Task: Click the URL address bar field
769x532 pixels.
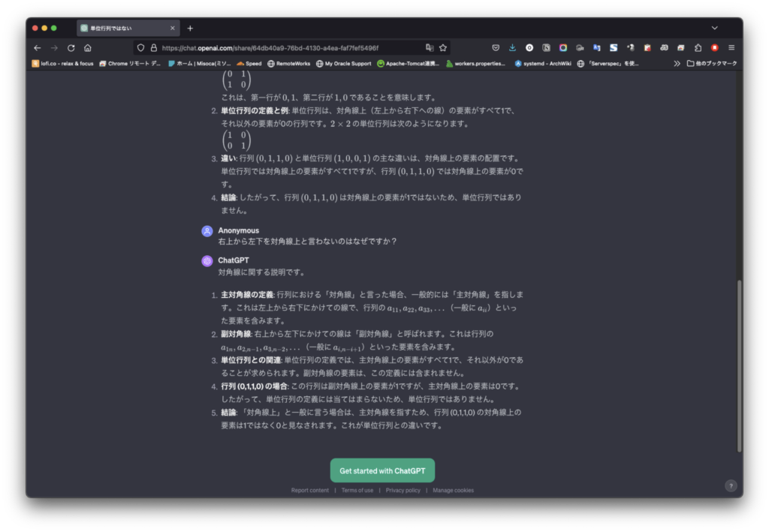Action: pyautogui.click(x=285, y=47)
